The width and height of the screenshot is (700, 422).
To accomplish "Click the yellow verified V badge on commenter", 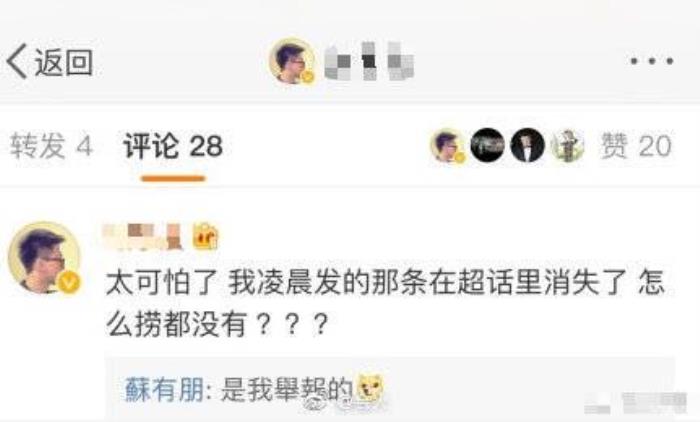I will 69,282.
